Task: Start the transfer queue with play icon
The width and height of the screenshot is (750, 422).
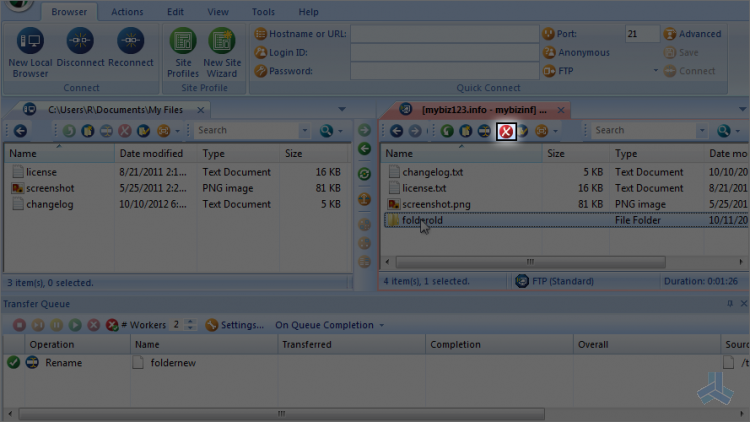Action: point(75,325)
